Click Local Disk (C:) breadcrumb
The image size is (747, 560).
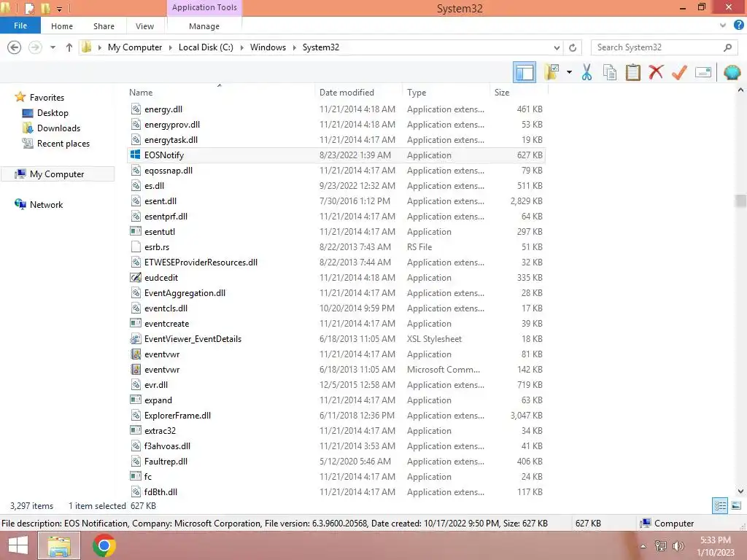pyautogui.click(x=206, y=47)
